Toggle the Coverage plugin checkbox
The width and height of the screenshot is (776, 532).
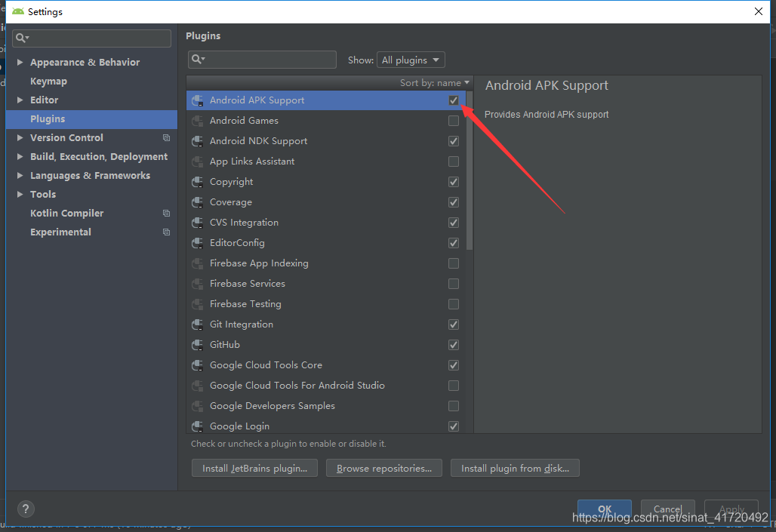click(454, 202)
